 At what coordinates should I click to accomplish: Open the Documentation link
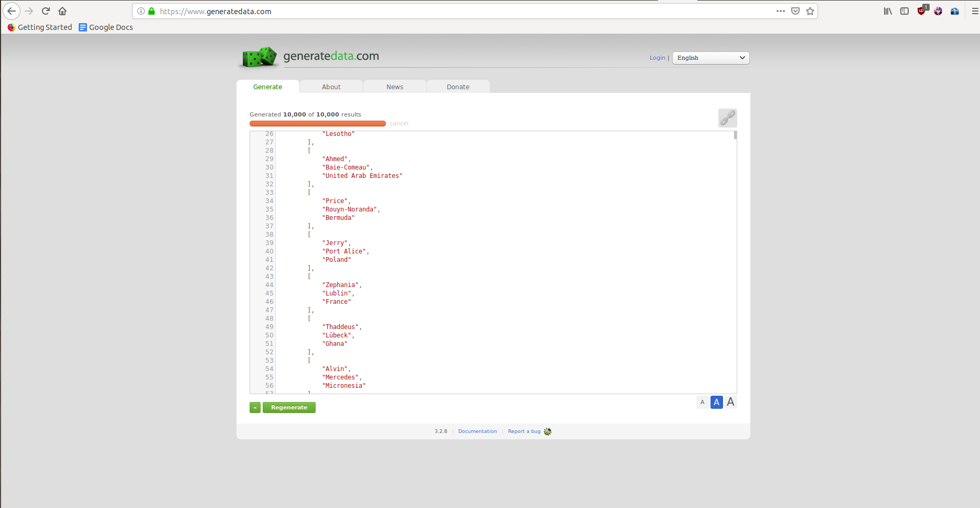(x=478, y=431)
